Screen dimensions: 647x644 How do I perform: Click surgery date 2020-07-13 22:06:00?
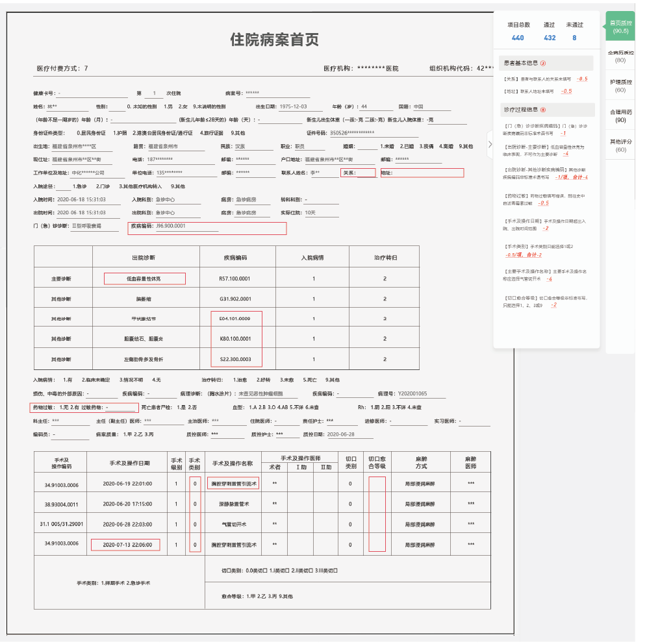pyautogui.click(x=126, y=545)
